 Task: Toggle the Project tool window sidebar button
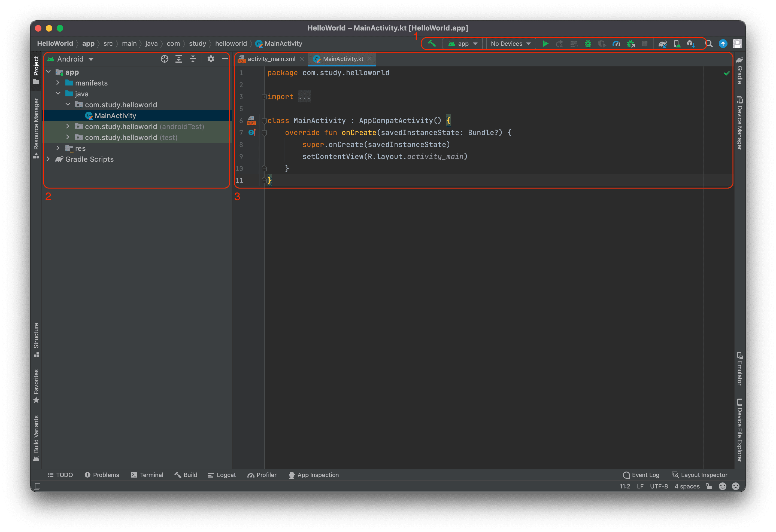[x=36, y=69]
